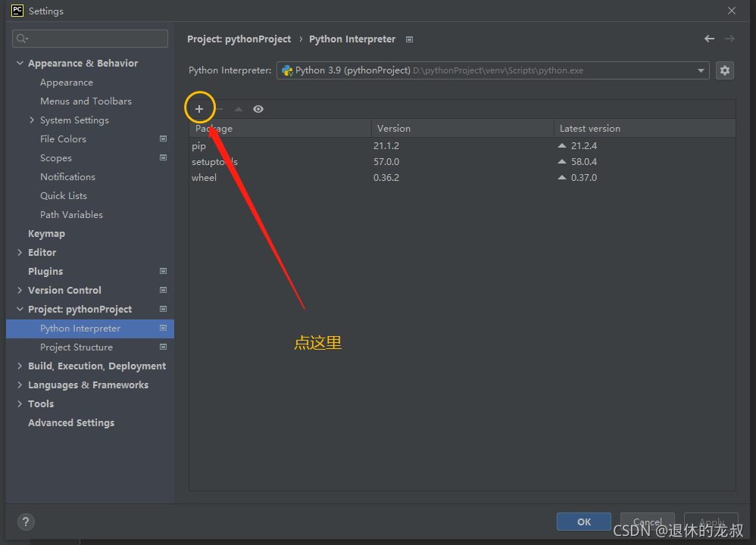This screenshot has width=756, height=545.
Task: Expand the Version Control section
Action: [x=20, y=290]
